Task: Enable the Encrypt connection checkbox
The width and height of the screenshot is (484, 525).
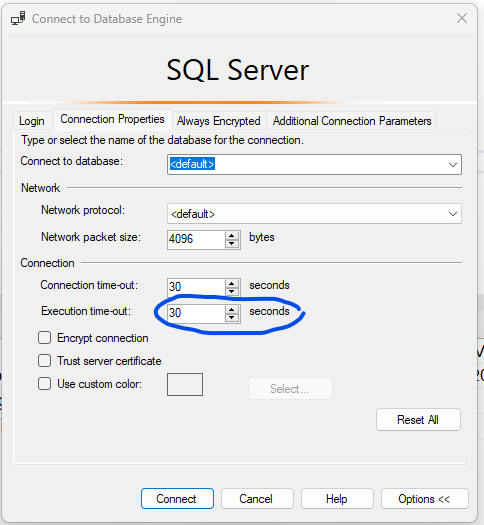Action: coord(45,338)
